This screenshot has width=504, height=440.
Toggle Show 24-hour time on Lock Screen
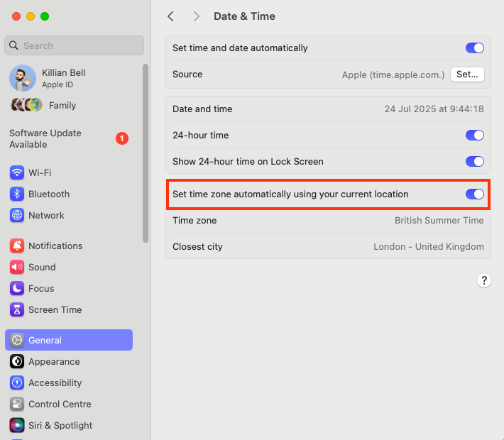click(474, 161)
